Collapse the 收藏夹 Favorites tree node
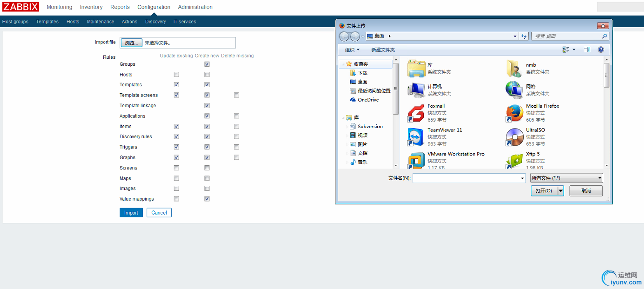Screen dimensions: 644x289 coord(342,64)
